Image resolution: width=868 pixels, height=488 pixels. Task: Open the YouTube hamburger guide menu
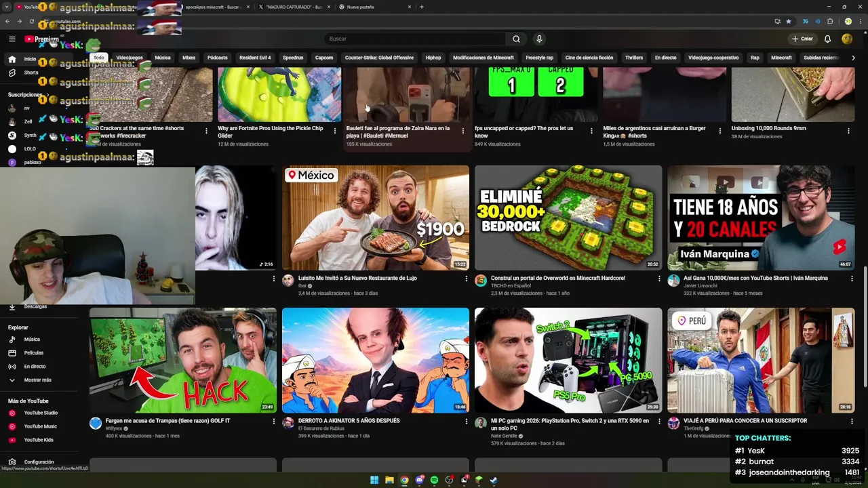click(12, 39)
